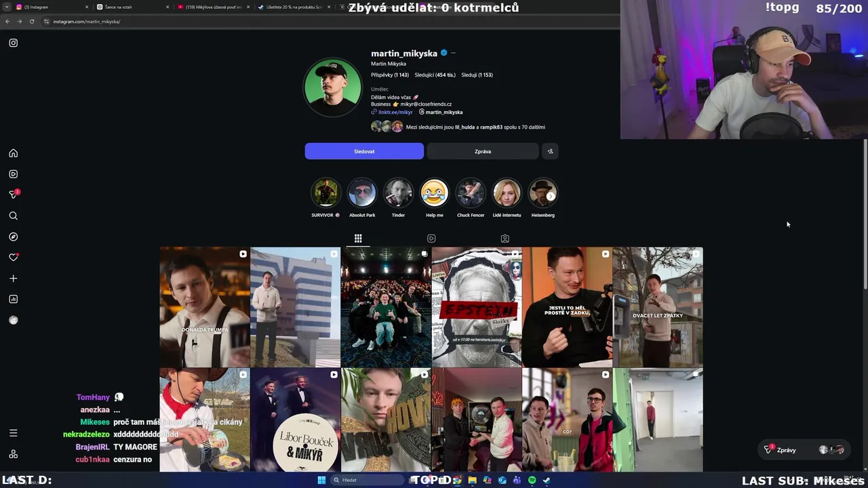
Task: Close the Instagram browser tab
Action: tap(86, 7)
